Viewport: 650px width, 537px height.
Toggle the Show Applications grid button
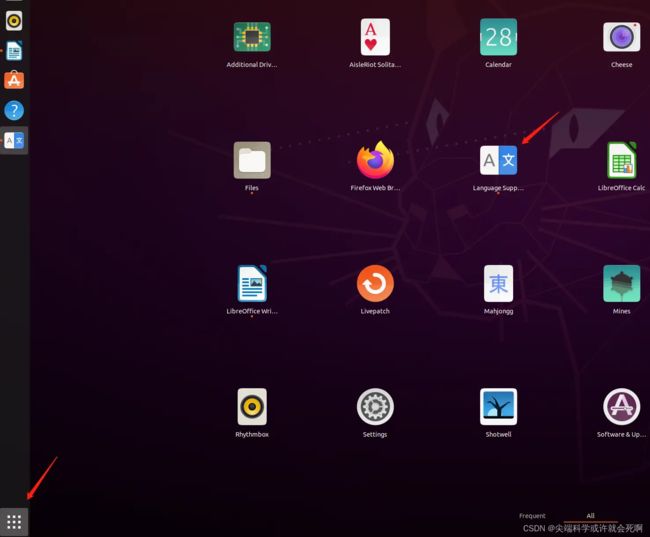(x=14, y=522)
